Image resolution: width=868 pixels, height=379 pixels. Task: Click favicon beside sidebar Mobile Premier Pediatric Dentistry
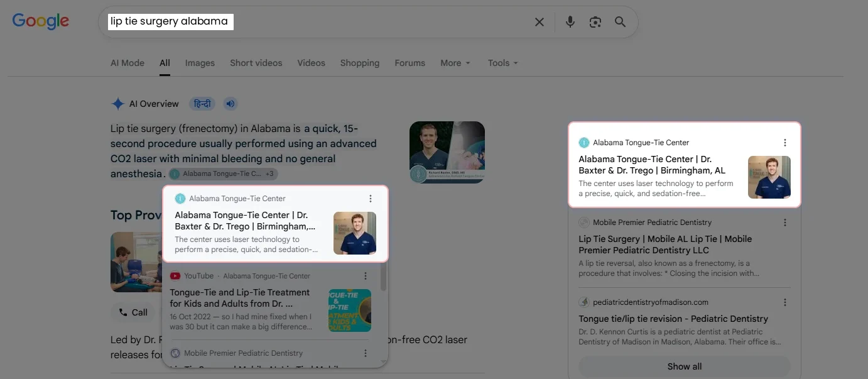tap(583, 222)
